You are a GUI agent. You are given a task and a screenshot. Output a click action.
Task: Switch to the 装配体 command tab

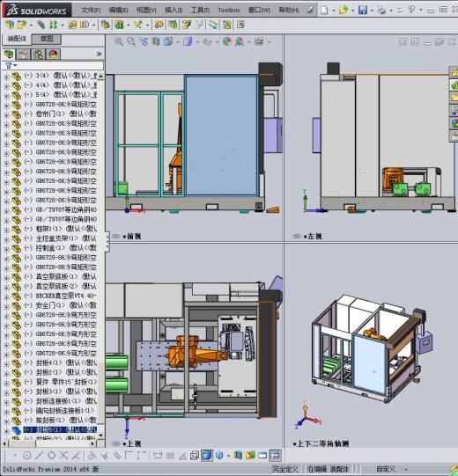[17, 39]
